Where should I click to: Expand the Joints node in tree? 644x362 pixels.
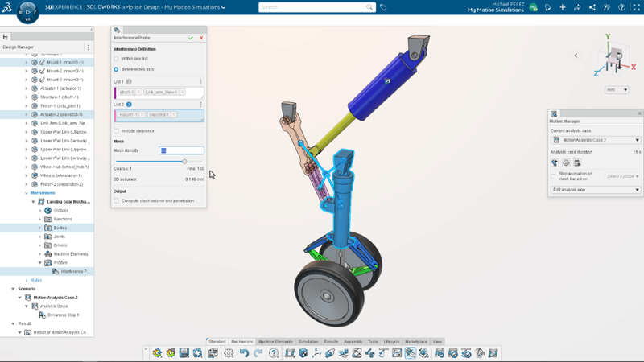click(40, 237)
